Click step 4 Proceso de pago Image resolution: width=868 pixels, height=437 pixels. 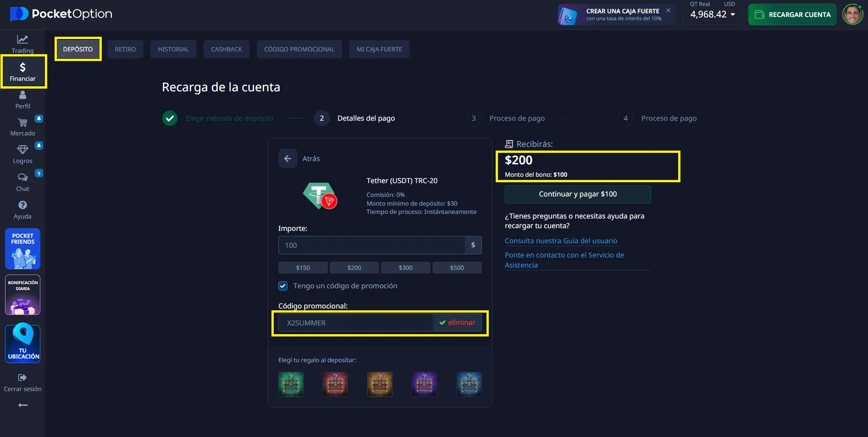pos(658,118)
